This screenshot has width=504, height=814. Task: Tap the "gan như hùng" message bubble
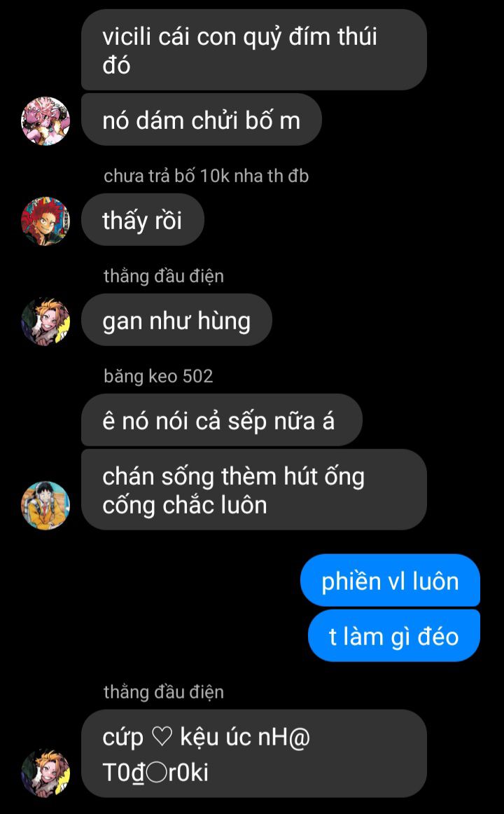pos(176,320)
